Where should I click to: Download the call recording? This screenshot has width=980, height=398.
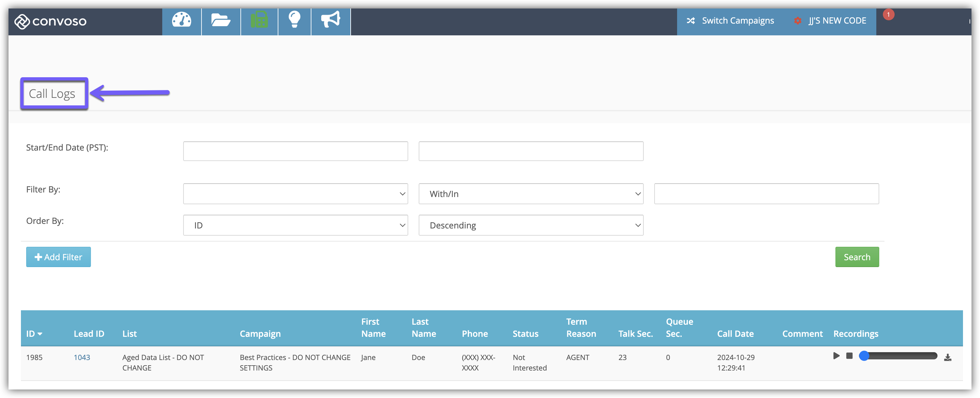pos(947,357)
